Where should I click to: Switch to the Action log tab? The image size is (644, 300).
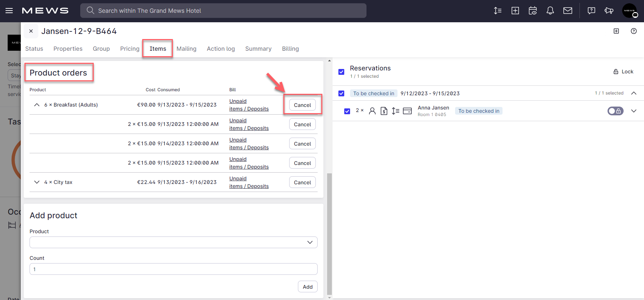pyautogui.click(x=221, y=49)
